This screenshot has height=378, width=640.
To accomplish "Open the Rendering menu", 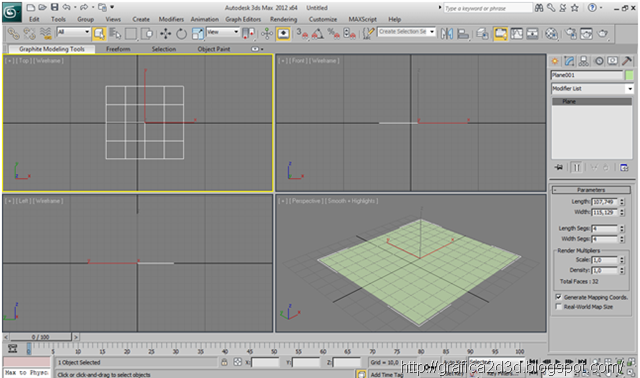I will pos(283,19).
